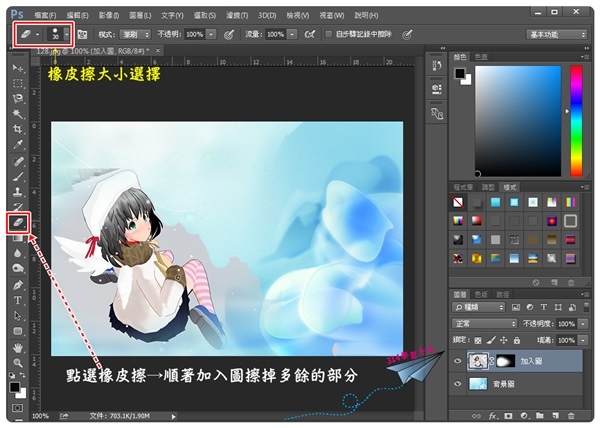This screenshot has width=600, height=428.
Task: Open status bar info arrow
Action: tap(173, 416)
